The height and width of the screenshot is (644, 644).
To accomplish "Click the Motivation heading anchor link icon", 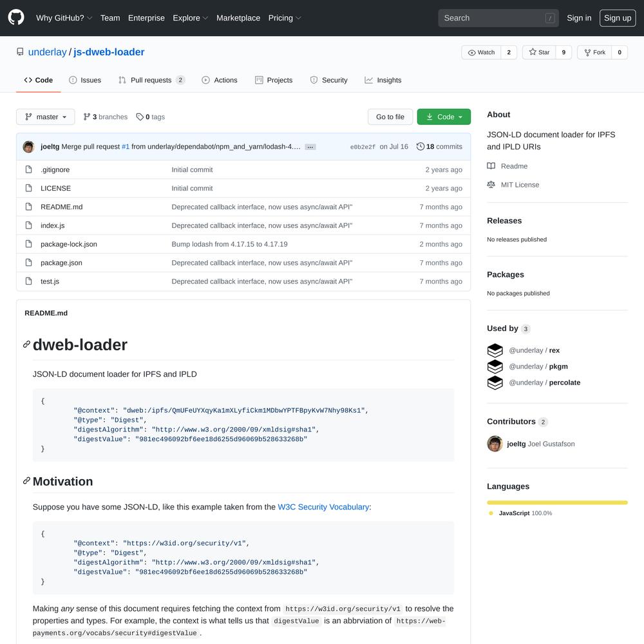I will pos(26,480).
